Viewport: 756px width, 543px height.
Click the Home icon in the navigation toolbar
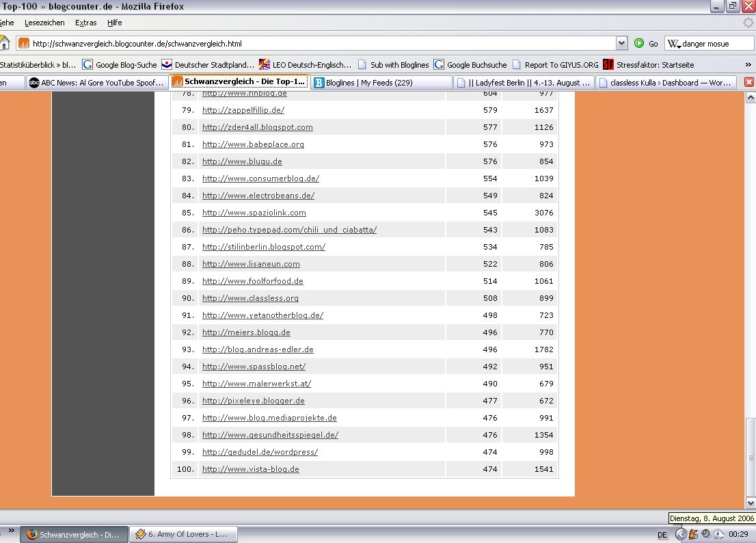coord(4,43)
